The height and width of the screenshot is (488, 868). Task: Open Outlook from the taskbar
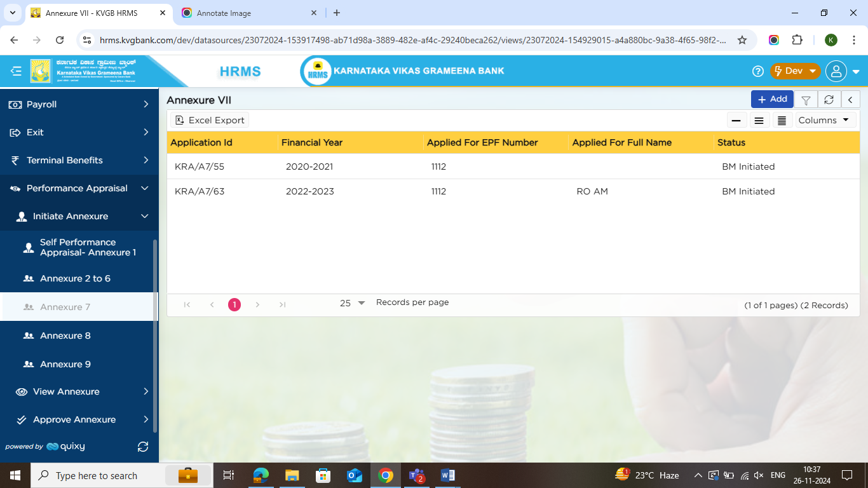pyautogui.click(x=354, y=475)
